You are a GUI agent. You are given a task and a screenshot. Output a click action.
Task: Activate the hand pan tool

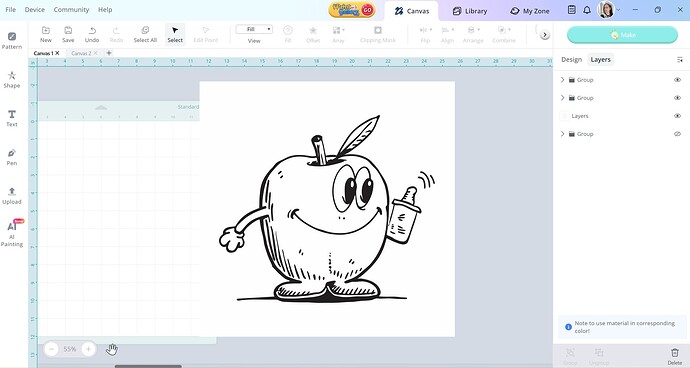point(112,350)
